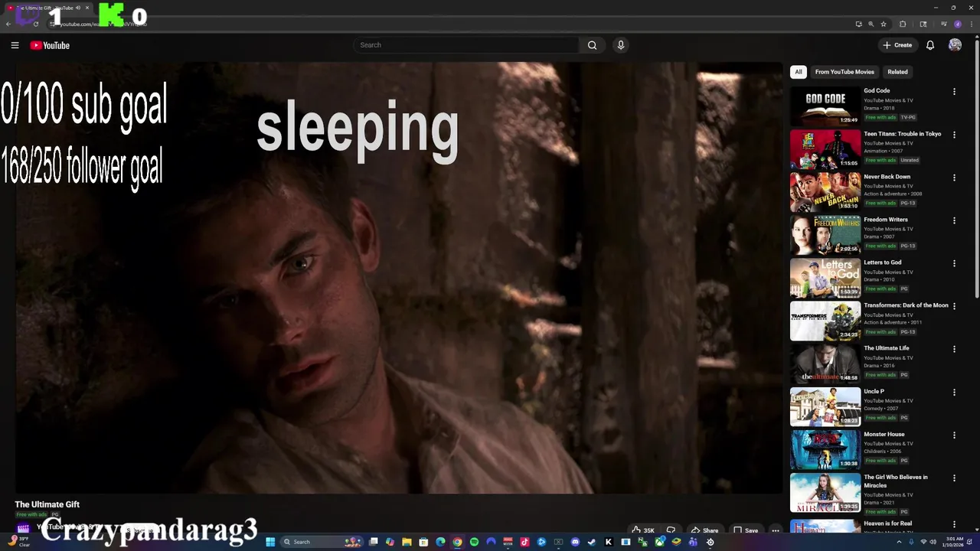Screen dimensions: 980x551
Task: Open the YouTube account avatar menu
Action: tap(955, 45)
